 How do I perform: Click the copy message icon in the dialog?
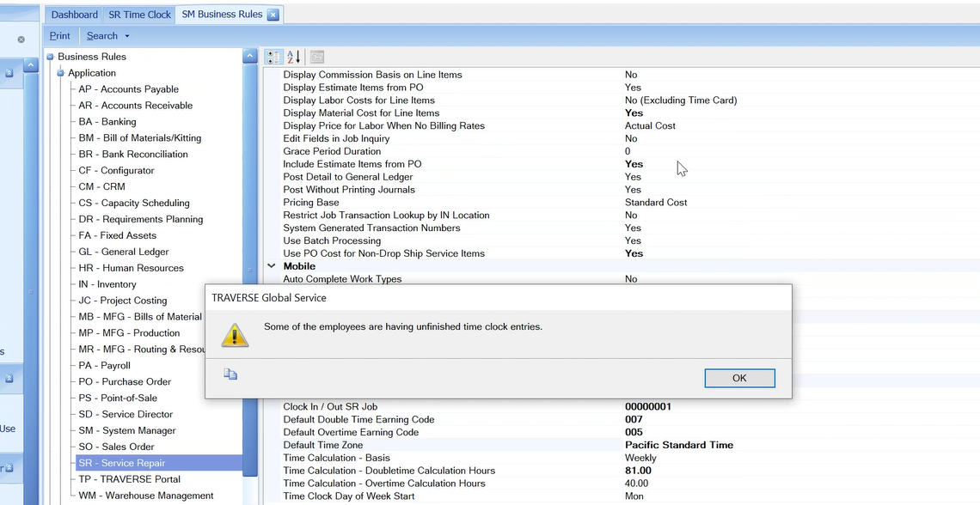[230, 374]
